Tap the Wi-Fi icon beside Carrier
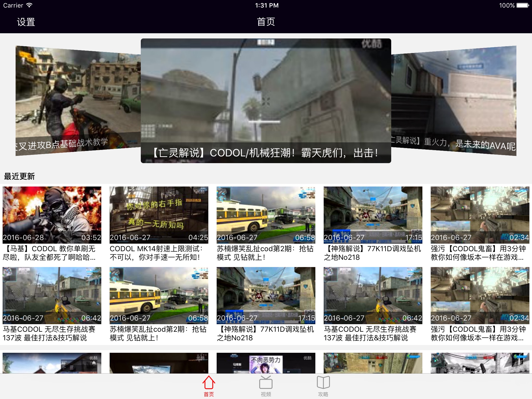This screenshot has height=399, width=532. (29, 5)
